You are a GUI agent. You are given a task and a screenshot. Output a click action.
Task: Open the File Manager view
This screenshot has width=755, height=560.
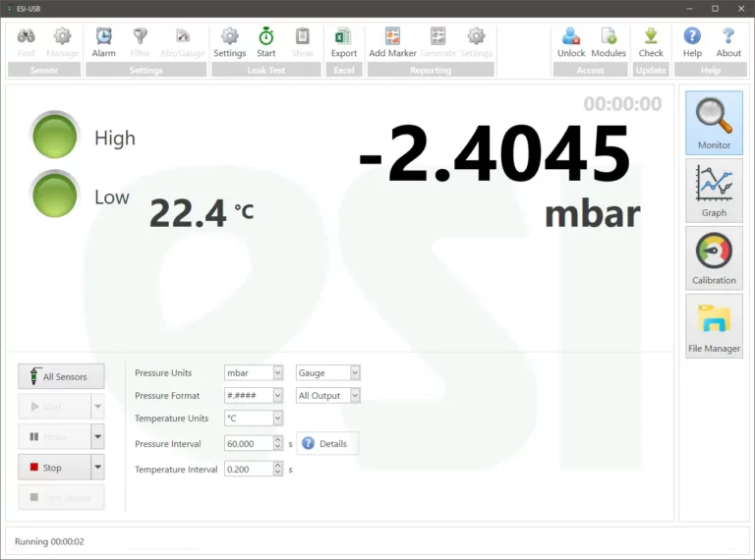pos(714,326)
